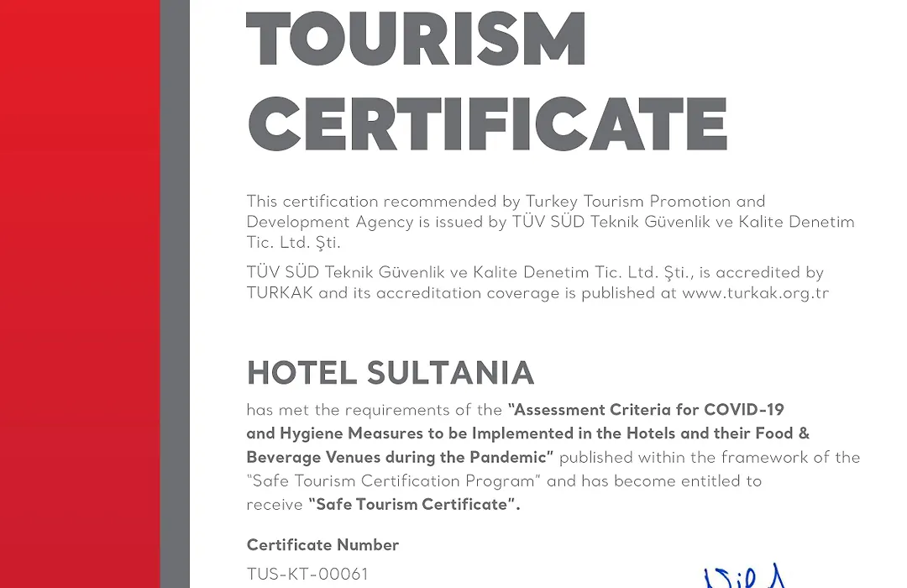Screen dimensions: 907x588
Task: Click "Turkey Tourism Promotion and" in first paragraph
Action: 645,202
